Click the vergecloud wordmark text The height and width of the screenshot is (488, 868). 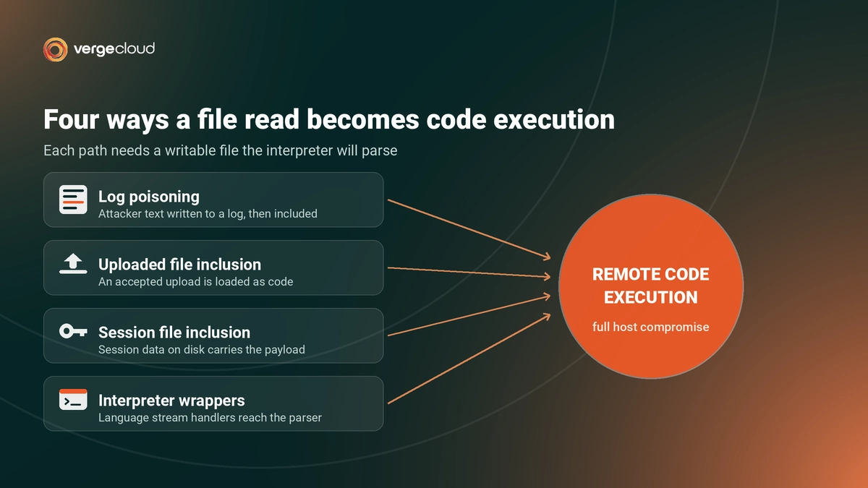tap(114, 49)
